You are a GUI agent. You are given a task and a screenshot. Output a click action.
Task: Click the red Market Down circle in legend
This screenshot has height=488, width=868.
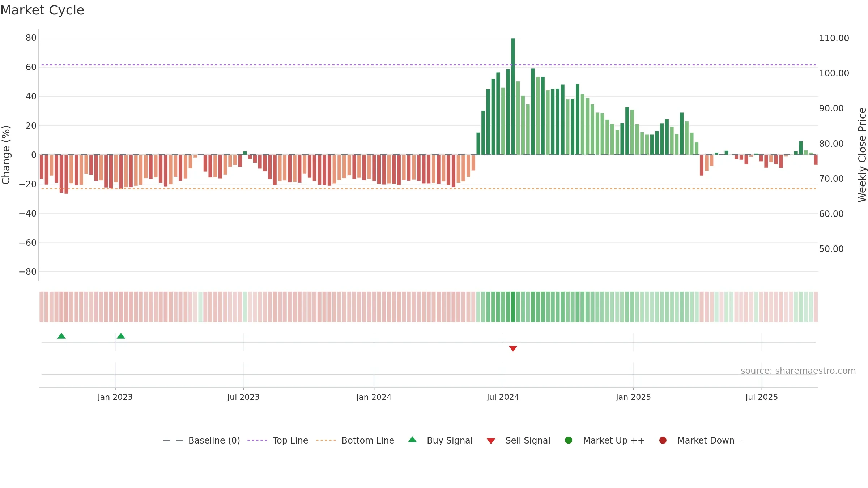pos(663,440)
